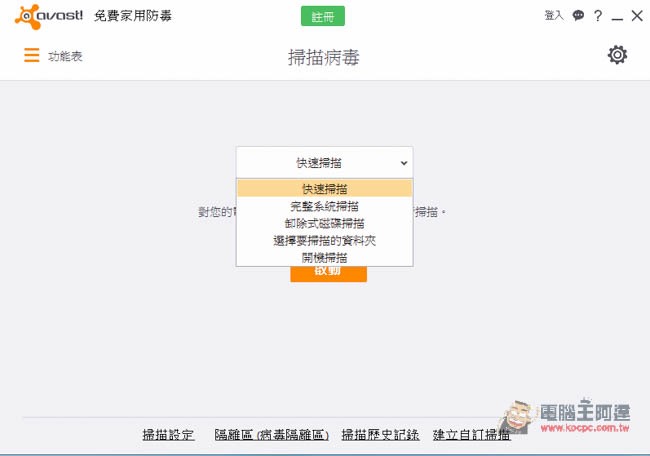Viewport: 650px width, 456px height.
Task: Pick 卸除式磁碟掃描 option
Action: coord(324,223)
